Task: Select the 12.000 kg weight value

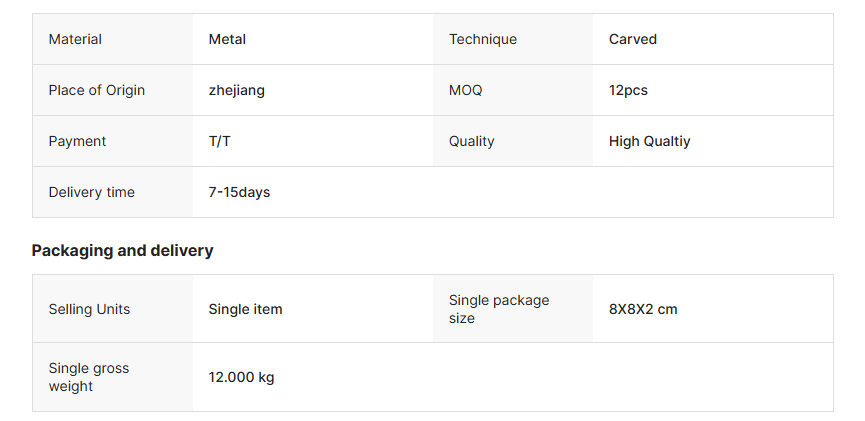Action: 242,377
